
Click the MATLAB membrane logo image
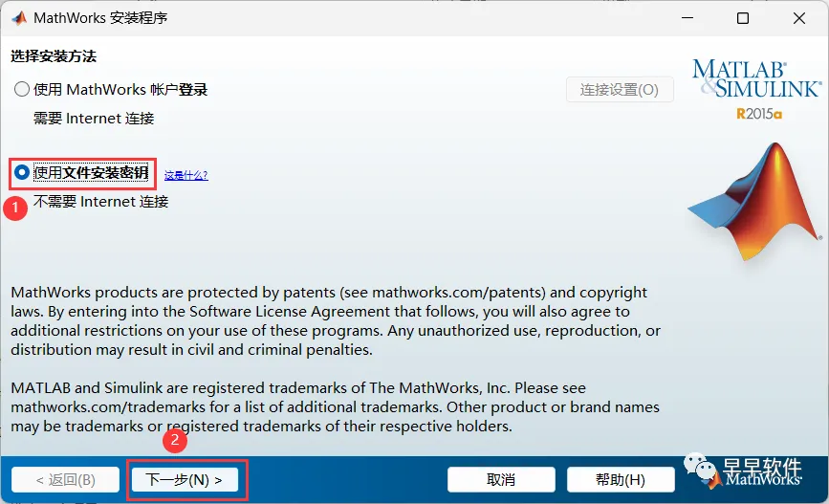755,202
